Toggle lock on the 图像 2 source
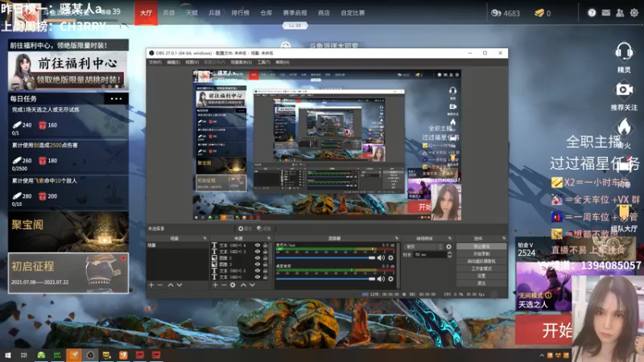Viewport: 644px width, 362px height. (x=266, y=258)
